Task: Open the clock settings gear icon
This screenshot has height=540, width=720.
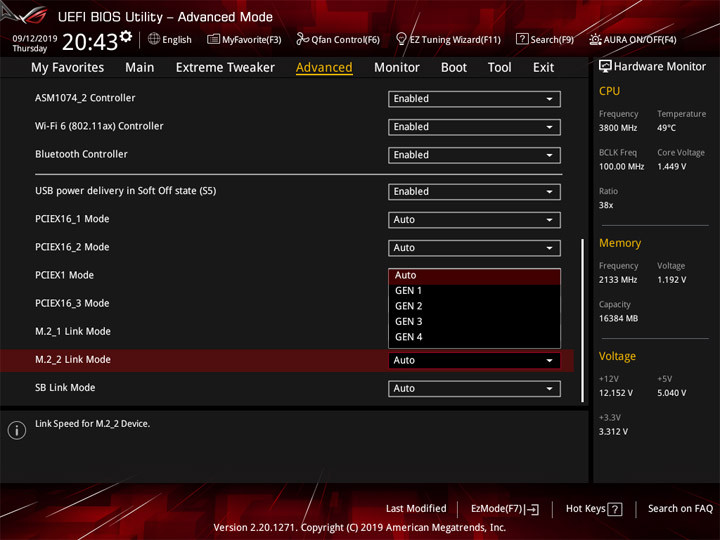Action: point(126,36)
